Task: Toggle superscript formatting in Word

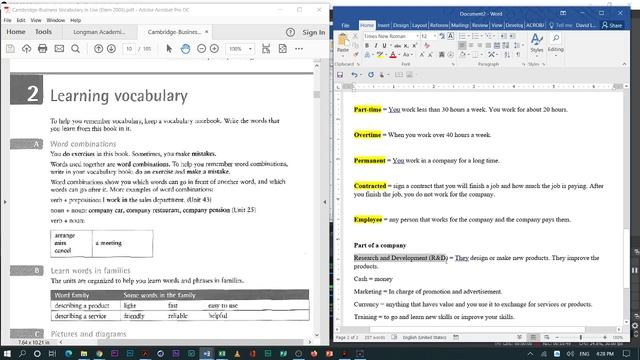Action: [x=415, y=45]
